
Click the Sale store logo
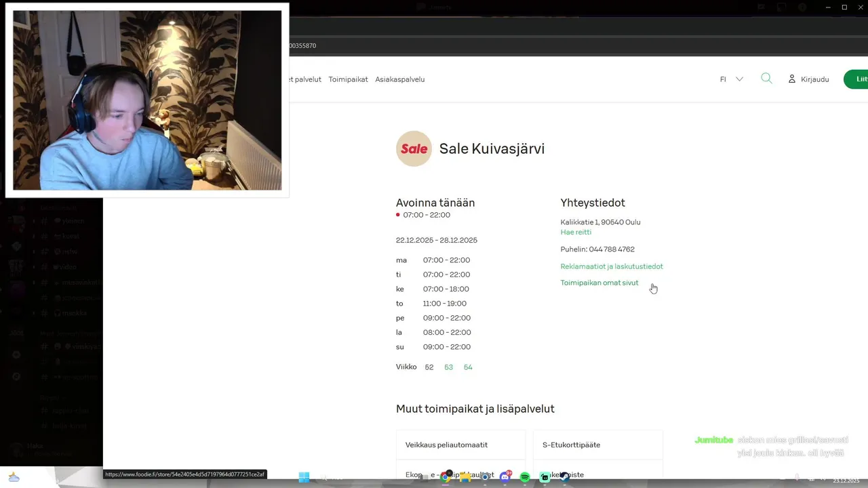(x=414, y=148)
